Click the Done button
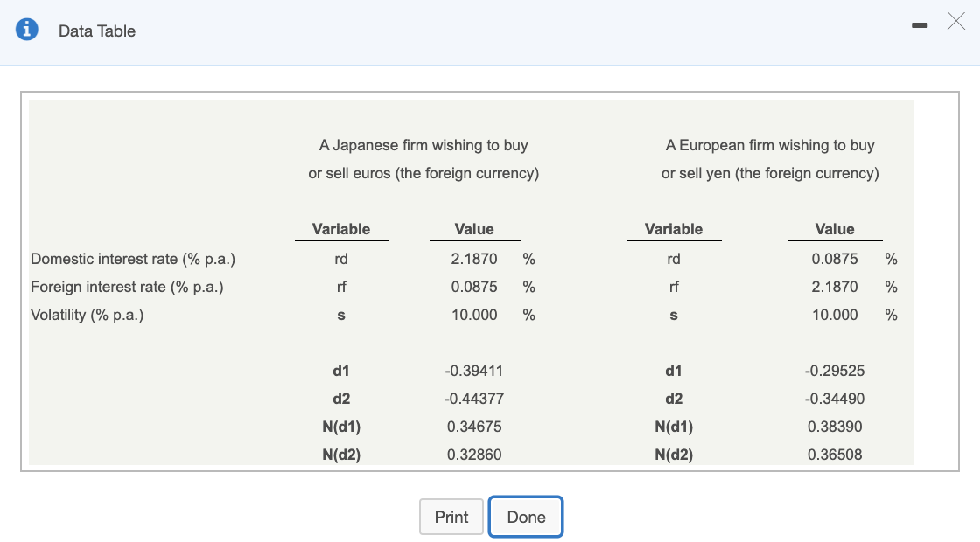The height and width of the screenshot is (542, 980). click(526, 517)
